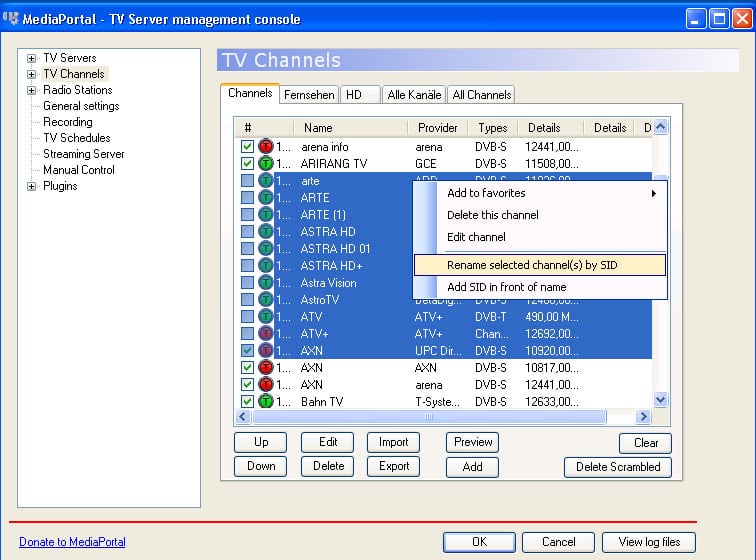Screen dimensions: 756x560
Task: Click the Add button
Action: point(472,467)
